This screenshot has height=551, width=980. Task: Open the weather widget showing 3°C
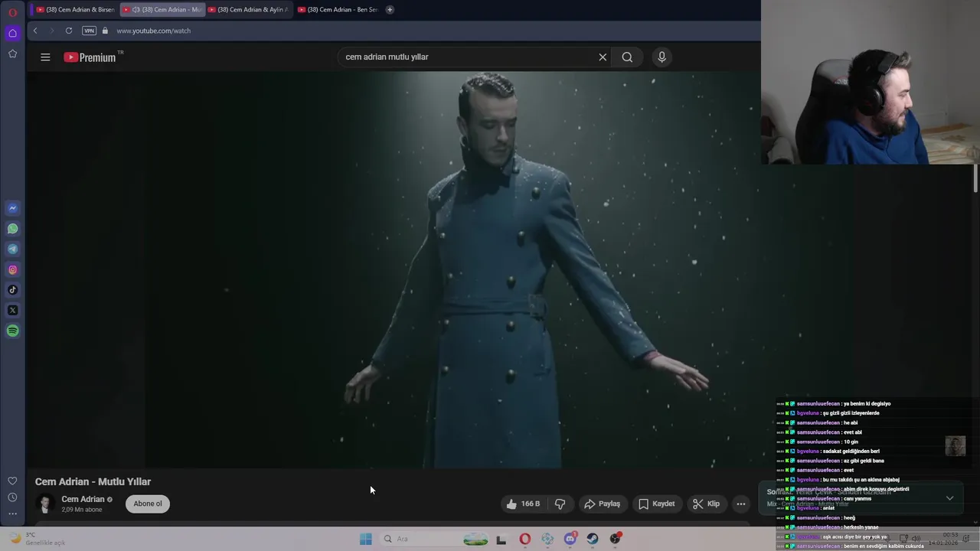[x=38, y=539]
